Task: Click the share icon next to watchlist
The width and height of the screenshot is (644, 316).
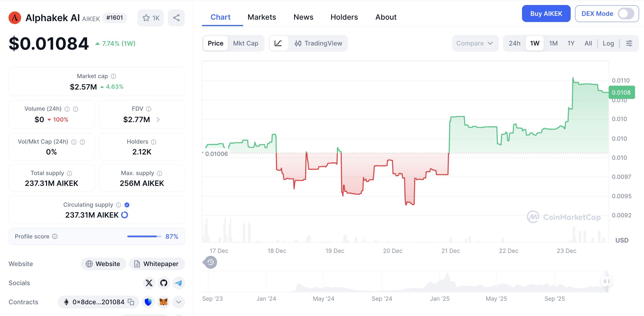Action: pos(176,18)
